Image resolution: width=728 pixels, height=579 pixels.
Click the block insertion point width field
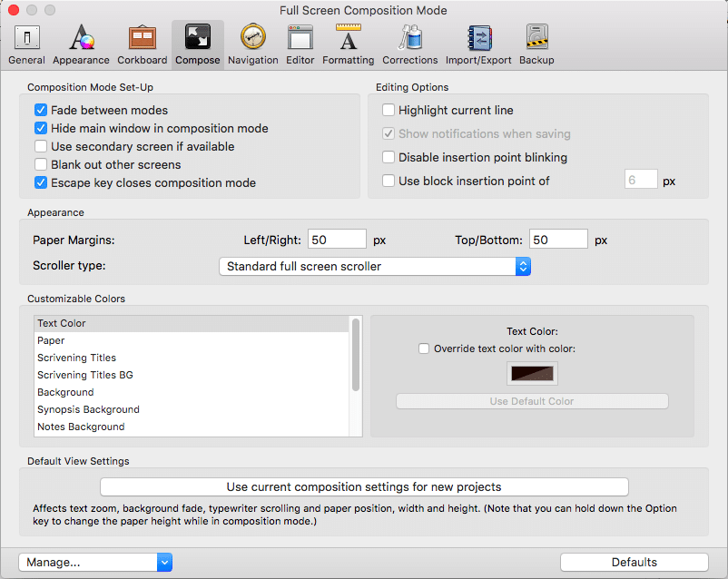click(641, 180)
